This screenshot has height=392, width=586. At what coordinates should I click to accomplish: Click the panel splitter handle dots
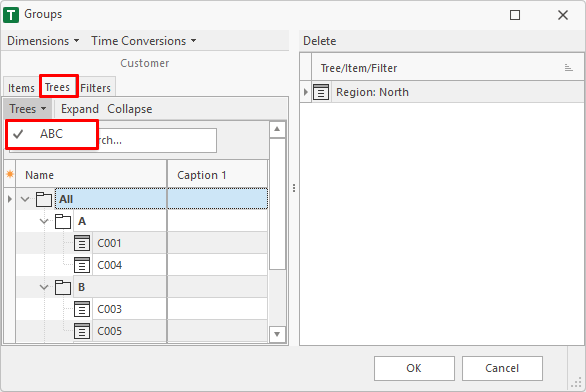click(294, 188)
